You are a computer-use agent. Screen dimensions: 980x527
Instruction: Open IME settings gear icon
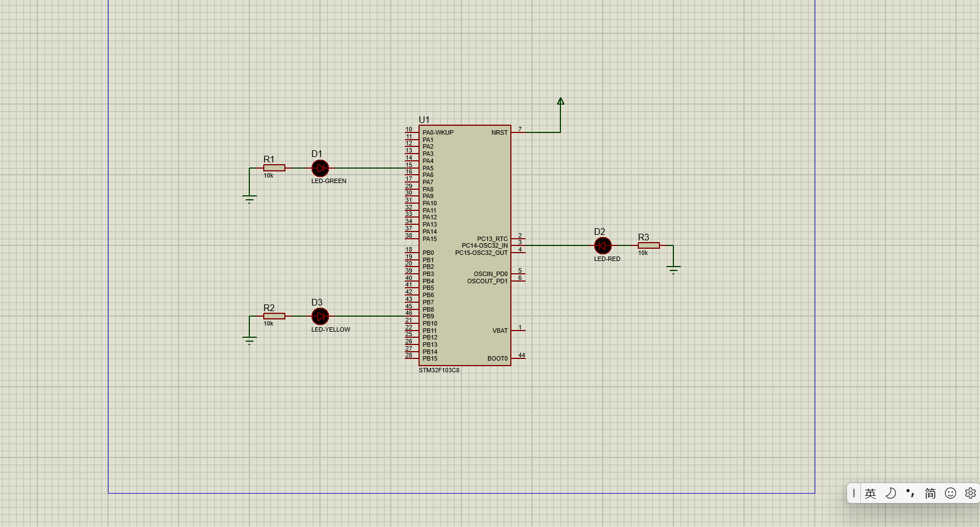coord(971,493)
